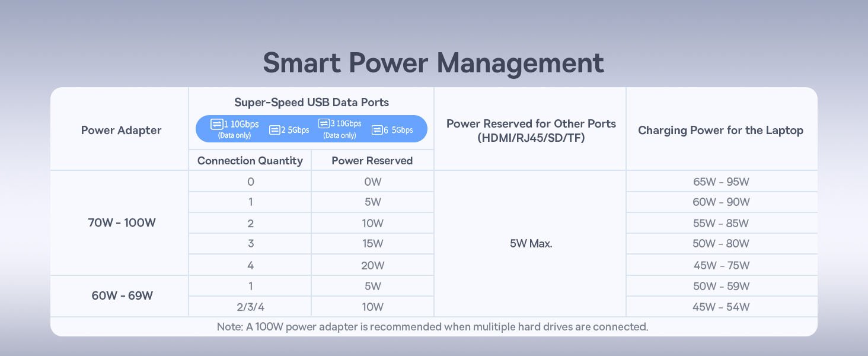
Task: Select the 2/3/4 connection quantity cell
Action: [x=250, y=307]
